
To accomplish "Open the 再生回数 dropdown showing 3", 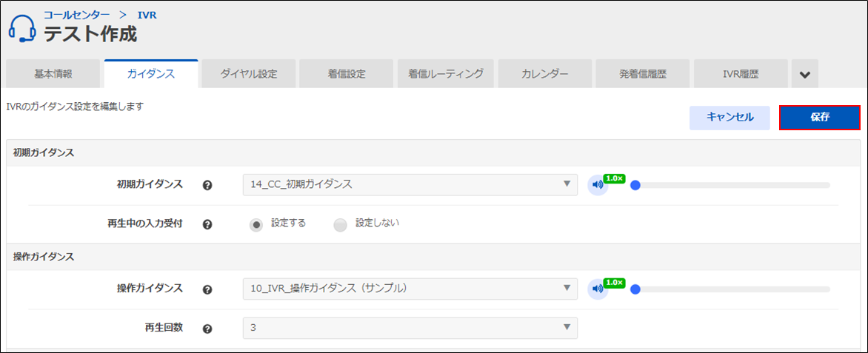I will (x=410, y=327).
